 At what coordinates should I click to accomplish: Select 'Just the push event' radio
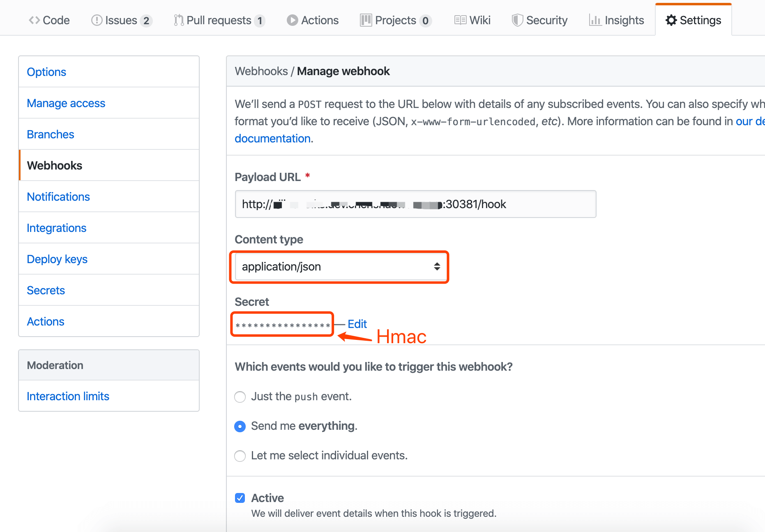[x=240, y=397]
